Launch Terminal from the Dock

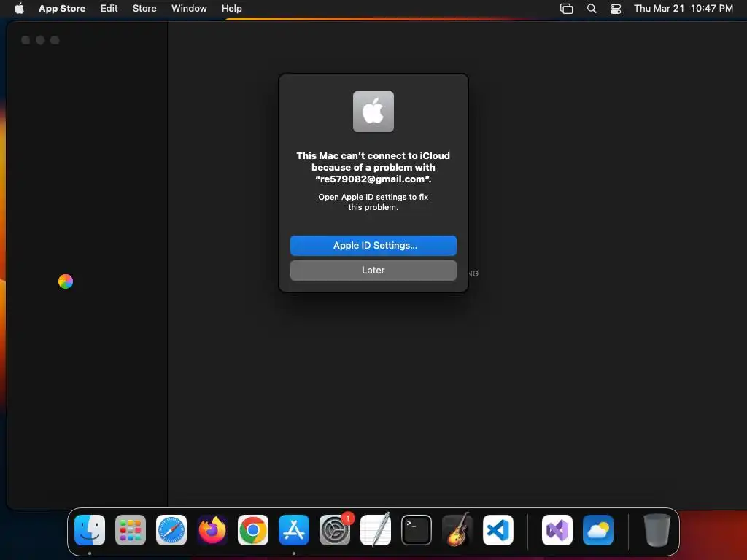tap(417, 529)
